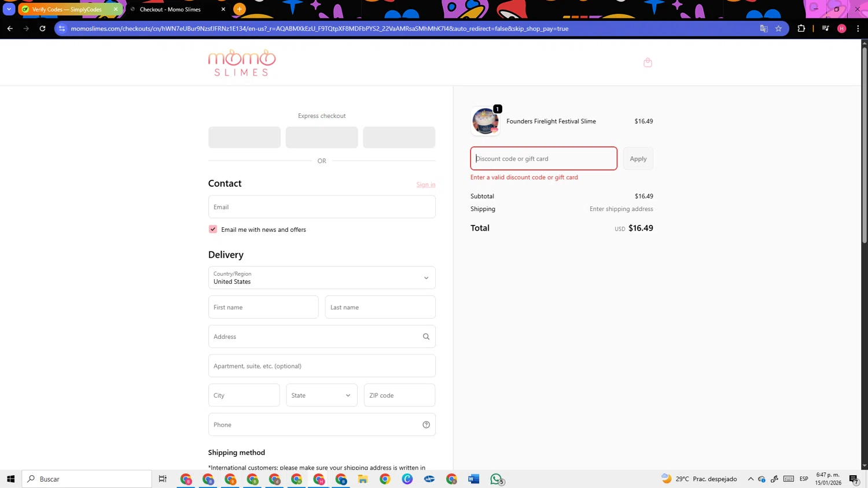Click the Enter shipping address text
The image size is (868, 488).
coord(621,209)
